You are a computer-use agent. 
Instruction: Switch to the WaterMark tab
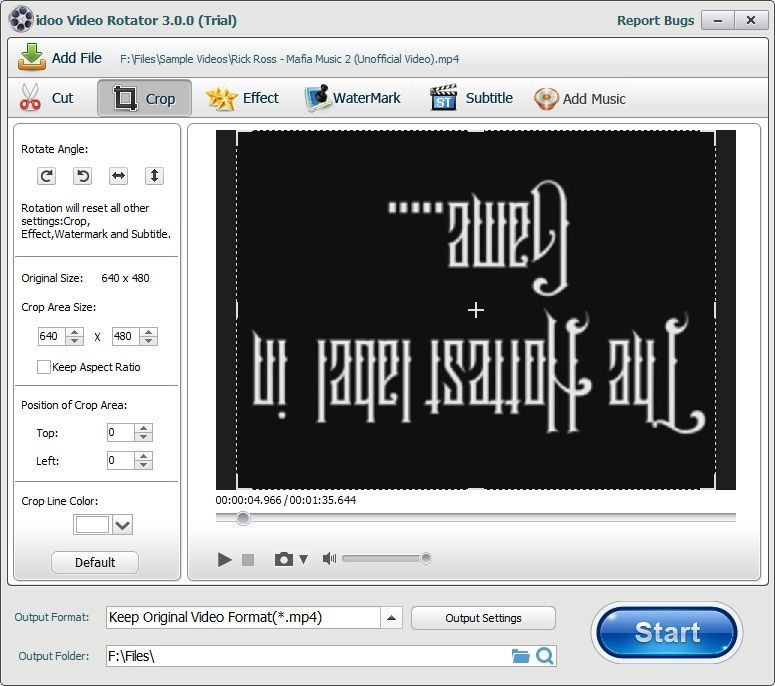[352, 98]
